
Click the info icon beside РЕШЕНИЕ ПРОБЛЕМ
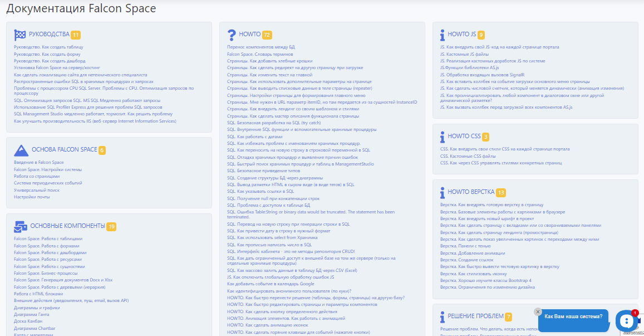point(443,317)
